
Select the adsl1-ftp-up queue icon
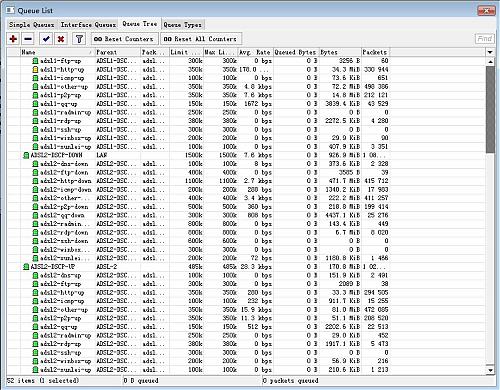click(x=35, y=61)
